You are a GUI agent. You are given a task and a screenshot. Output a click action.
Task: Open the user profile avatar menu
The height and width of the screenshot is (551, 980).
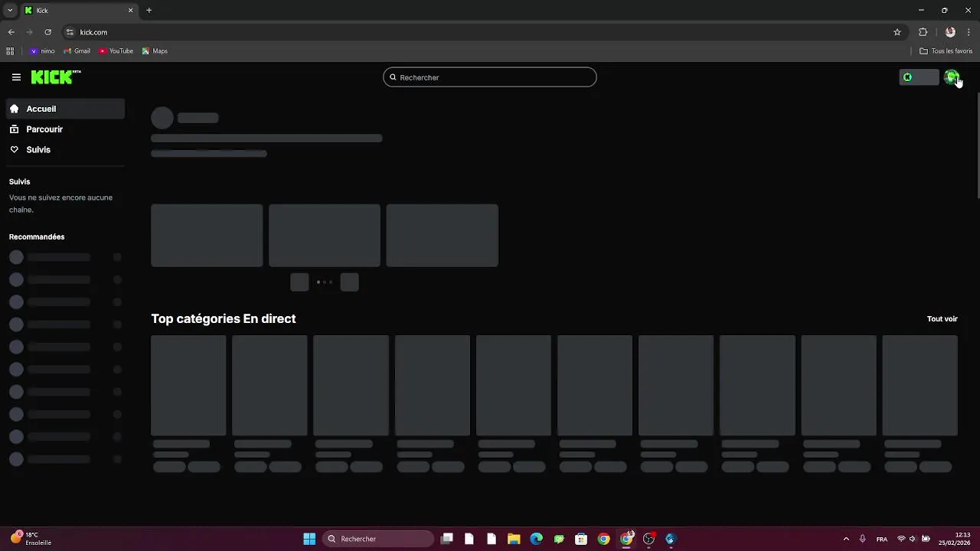[952, 77]
